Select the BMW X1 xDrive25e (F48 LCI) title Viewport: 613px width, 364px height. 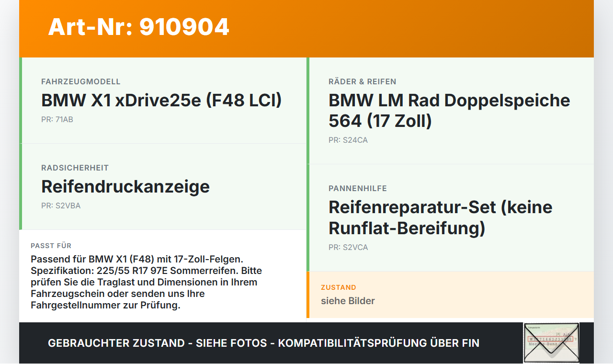tap(161, 101)
